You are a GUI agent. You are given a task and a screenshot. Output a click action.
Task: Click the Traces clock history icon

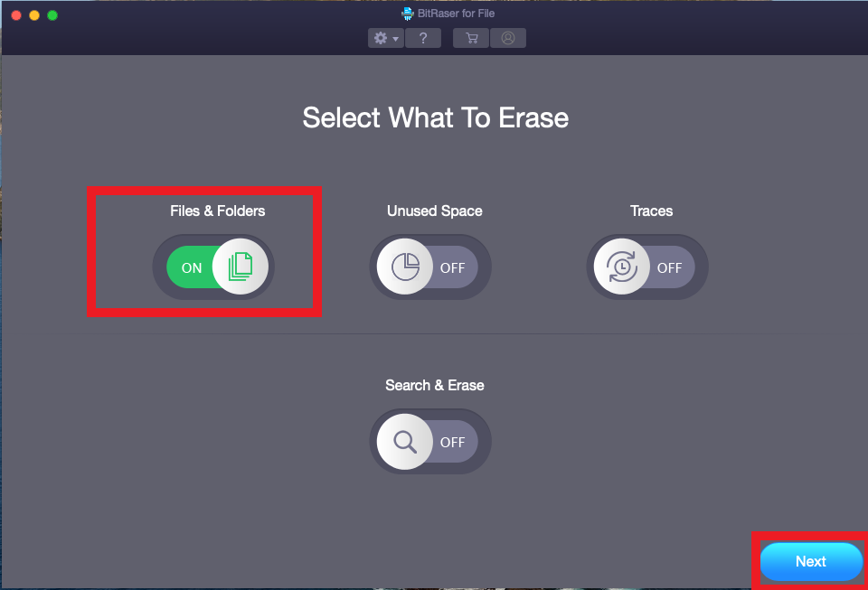click(x=622, y=267)
